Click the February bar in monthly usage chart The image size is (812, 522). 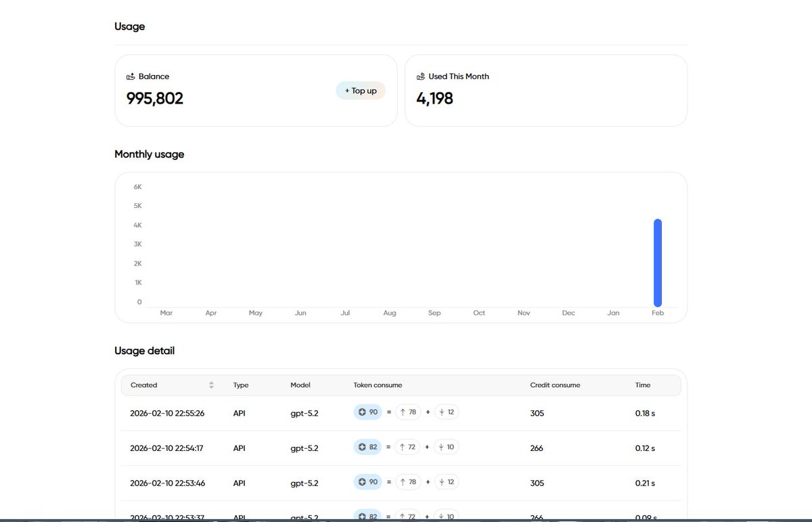pos(658,263)
